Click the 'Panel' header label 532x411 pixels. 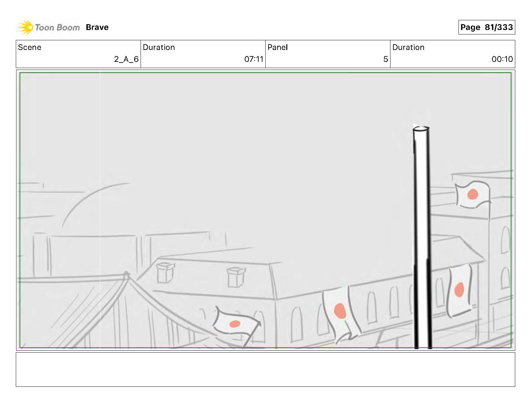(277, 47)
